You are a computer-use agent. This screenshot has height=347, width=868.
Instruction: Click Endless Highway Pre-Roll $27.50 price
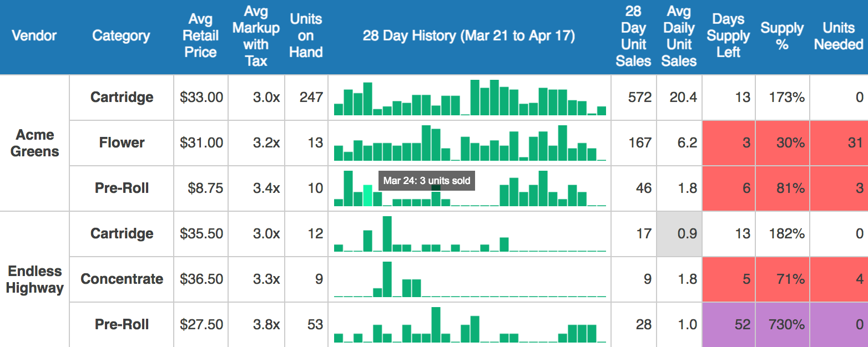point(201,325)
